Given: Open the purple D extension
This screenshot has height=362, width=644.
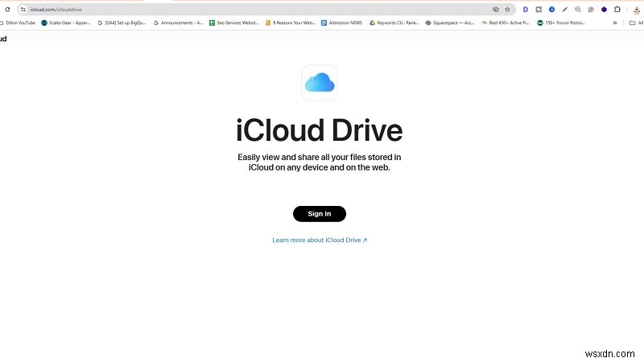Looking at the screenshot, I should click(526, 10).
